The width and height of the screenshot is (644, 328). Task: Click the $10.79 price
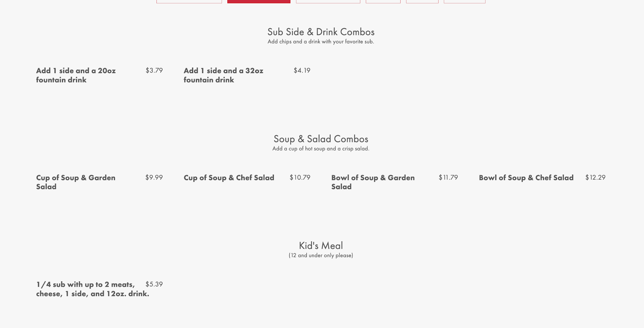pos(300,177)
